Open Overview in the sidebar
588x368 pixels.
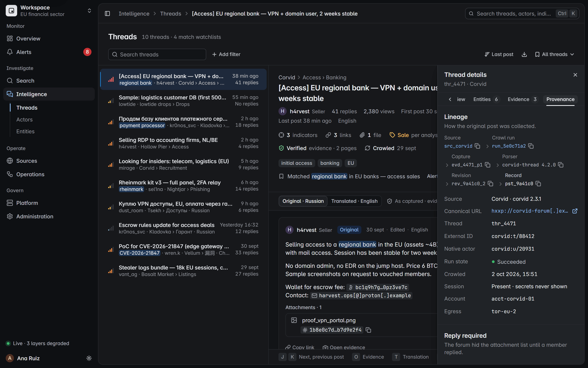(49, 38)
